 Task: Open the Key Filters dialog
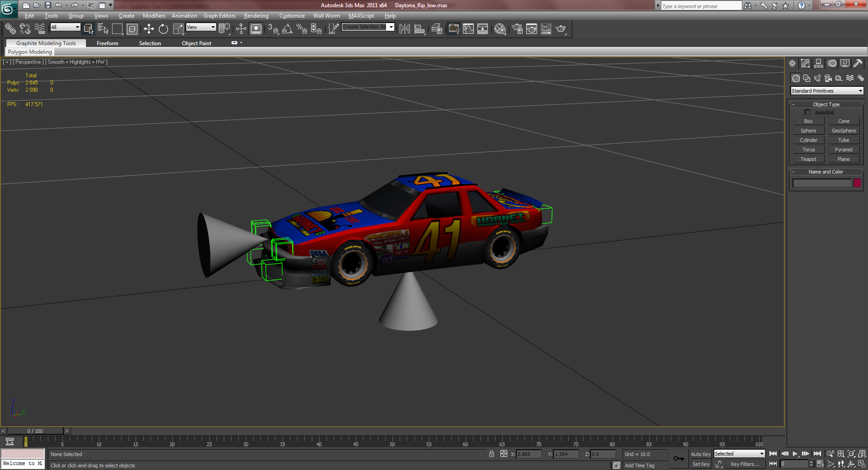[x=744, y=464]
